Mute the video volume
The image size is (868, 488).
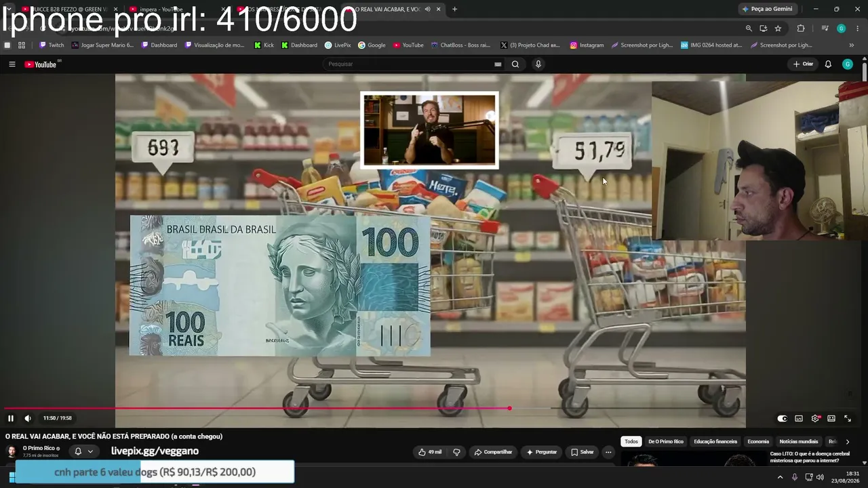(28, 418)
